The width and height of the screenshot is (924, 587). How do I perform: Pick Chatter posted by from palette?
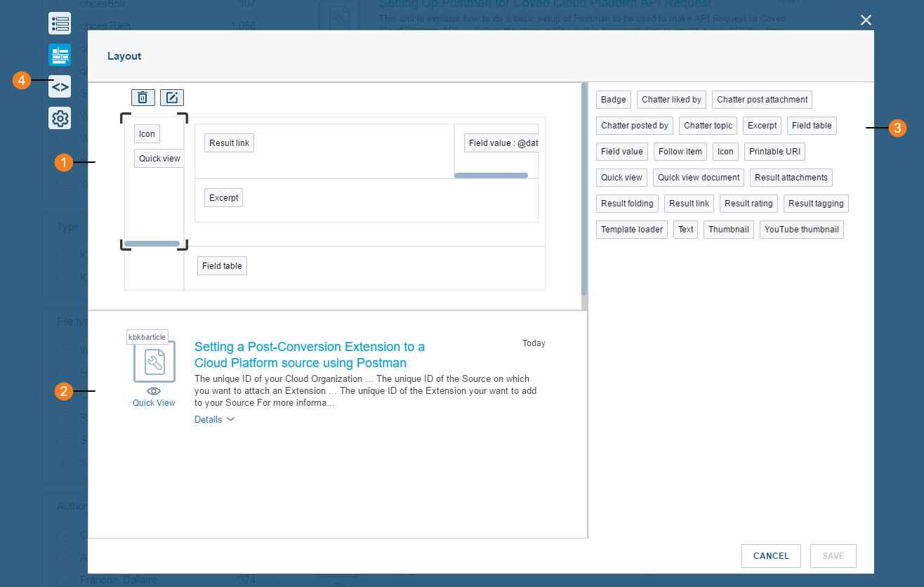click(635, 126)
